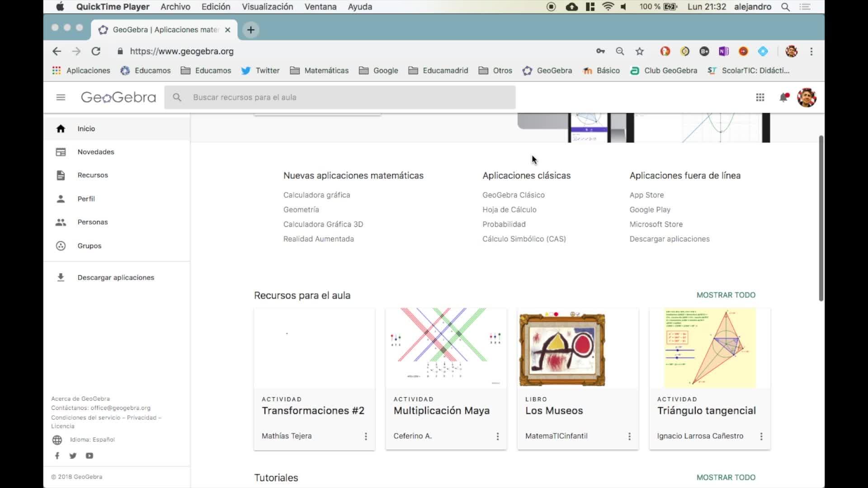The height and width of the screenshot is (488, 868).
Task: Click the user profile avatar in header
Action: 807,97
